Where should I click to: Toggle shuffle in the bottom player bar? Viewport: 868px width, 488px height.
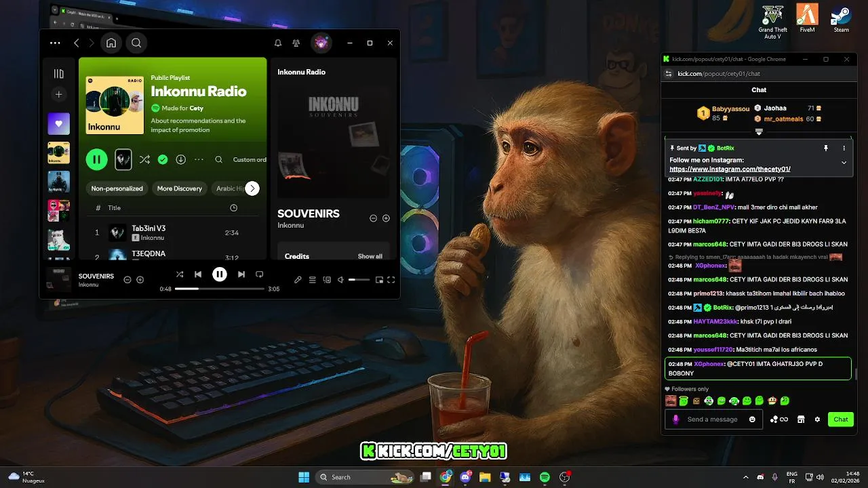[179, 274]
